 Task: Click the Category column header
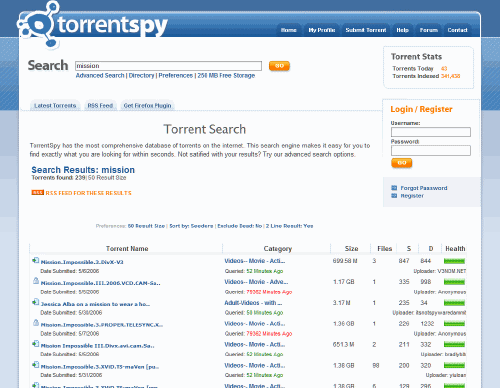(278, 249)
